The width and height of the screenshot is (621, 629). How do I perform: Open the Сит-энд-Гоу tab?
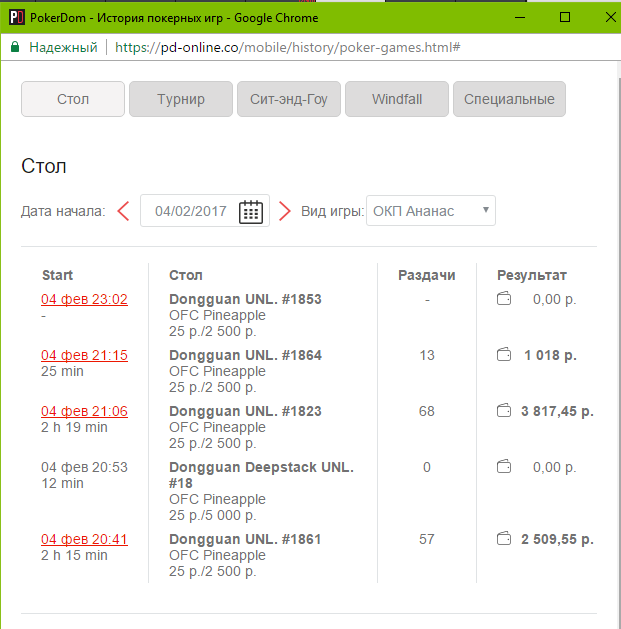289,99
